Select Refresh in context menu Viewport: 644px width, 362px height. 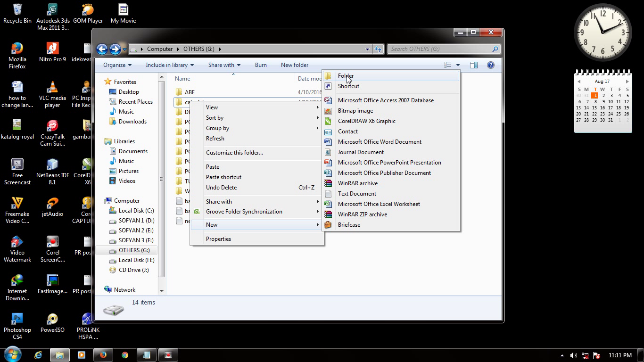click(x=257, y=139)
